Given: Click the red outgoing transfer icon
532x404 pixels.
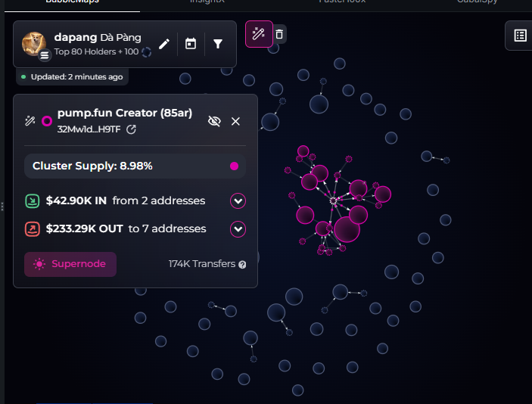Looking at the screenshot, I should (33, 229).
